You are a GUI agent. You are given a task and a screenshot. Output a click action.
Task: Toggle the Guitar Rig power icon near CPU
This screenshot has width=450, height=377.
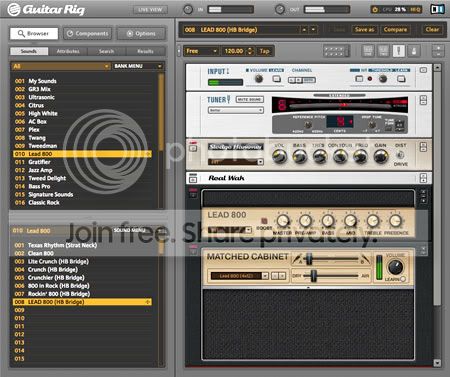point(375,9)
